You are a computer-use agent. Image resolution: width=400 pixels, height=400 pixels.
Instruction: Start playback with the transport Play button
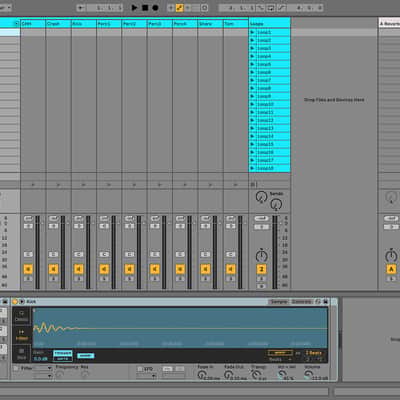click(134, 7)
